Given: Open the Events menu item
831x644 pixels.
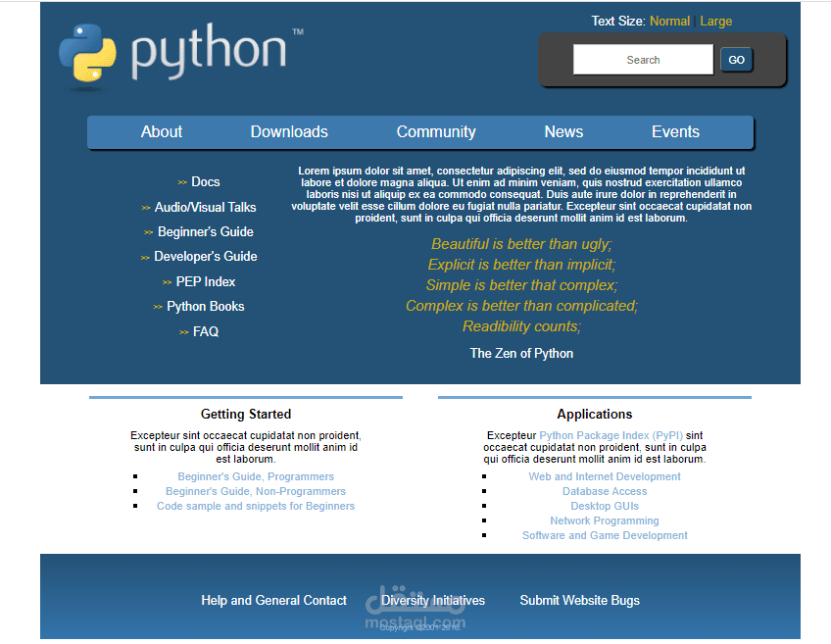Looking at the screenshot, I should pos(675,132).
